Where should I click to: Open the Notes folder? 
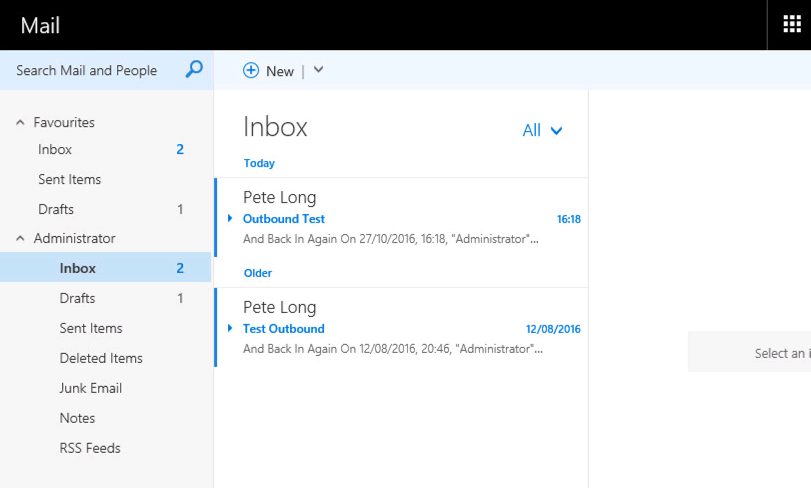coord(77,418)
